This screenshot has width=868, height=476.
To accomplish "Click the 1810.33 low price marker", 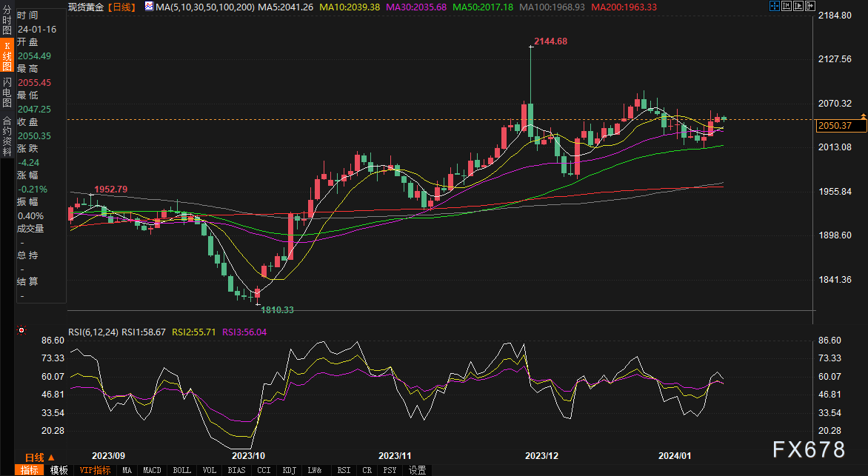I will [277, 309].
